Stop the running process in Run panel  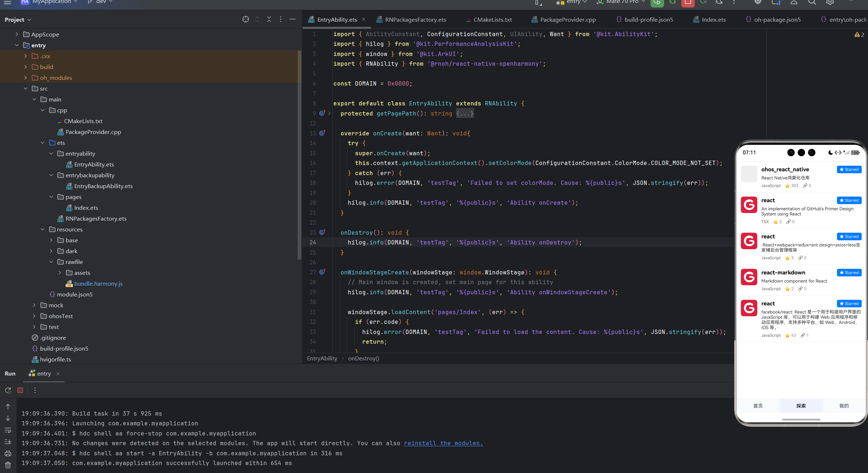click(20, 390)
